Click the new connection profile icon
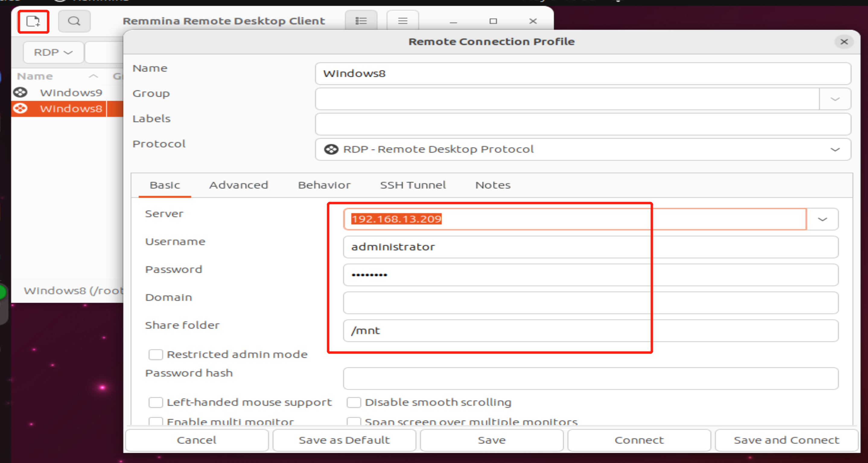Viewport: 868px width, 463px height. [33, 21]
